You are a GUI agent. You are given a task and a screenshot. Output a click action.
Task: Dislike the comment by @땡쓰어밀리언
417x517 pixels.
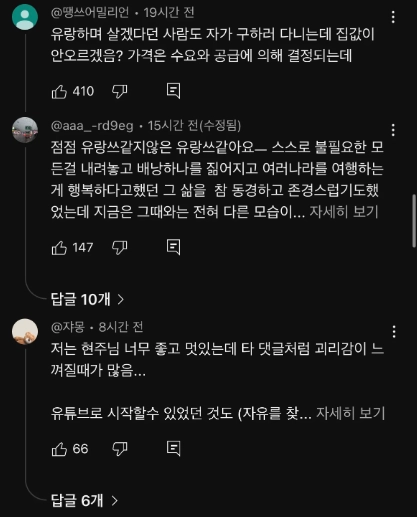pyautogui.click(x=120, y=91)
